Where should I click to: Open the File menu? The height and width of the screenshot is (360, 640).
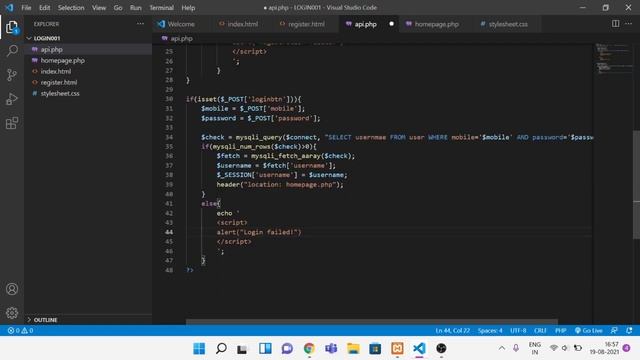(26, 7)
